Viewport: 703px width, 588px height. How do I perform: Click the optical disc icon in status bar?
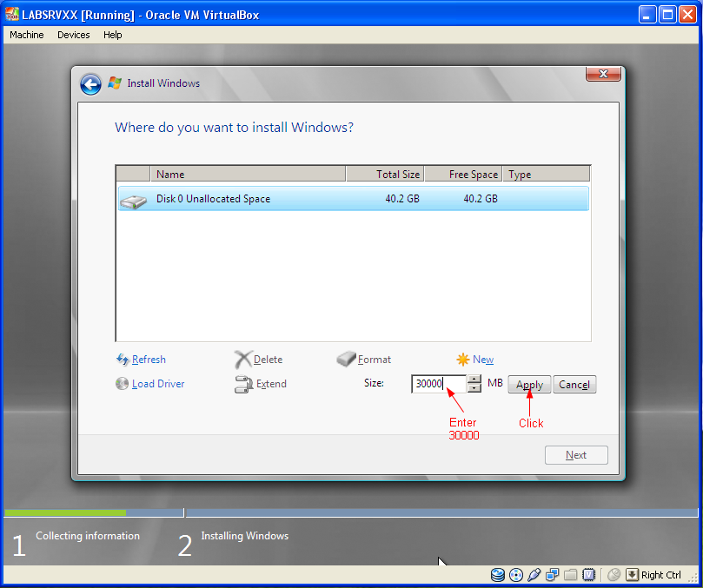pyautogui.click(x=516, y=575)
